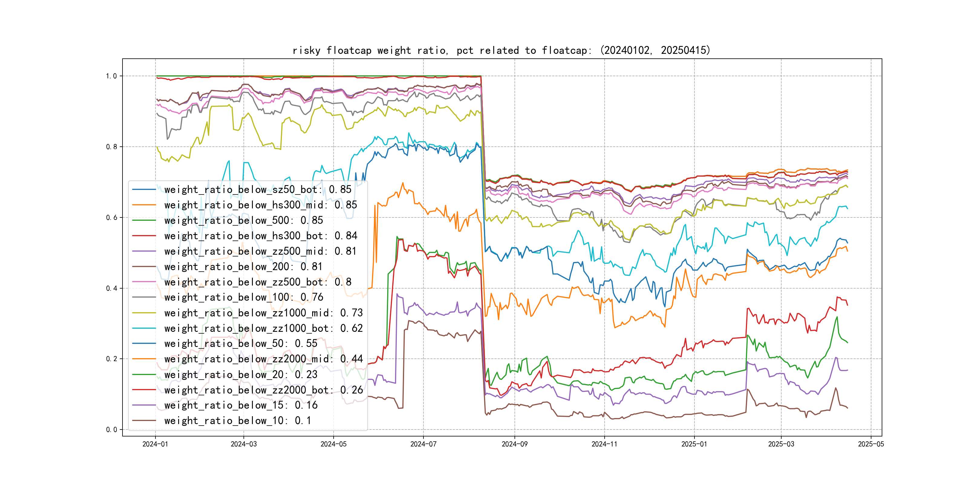Screen dimensions: 980x490
Task: Click legend entry weight_ratio_below_10
Action: [x=237, y=421]
